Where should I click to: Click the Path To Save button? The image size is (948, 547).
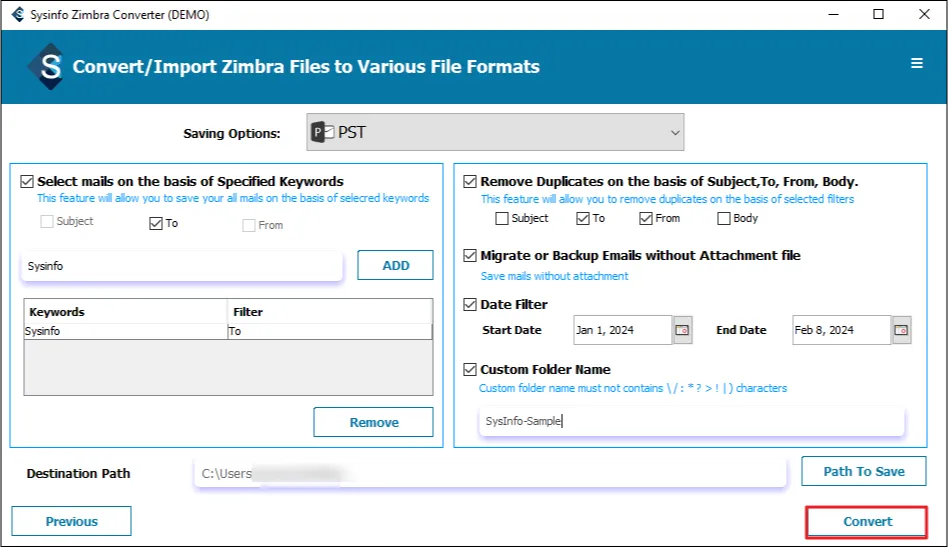[x=863, y=471]
